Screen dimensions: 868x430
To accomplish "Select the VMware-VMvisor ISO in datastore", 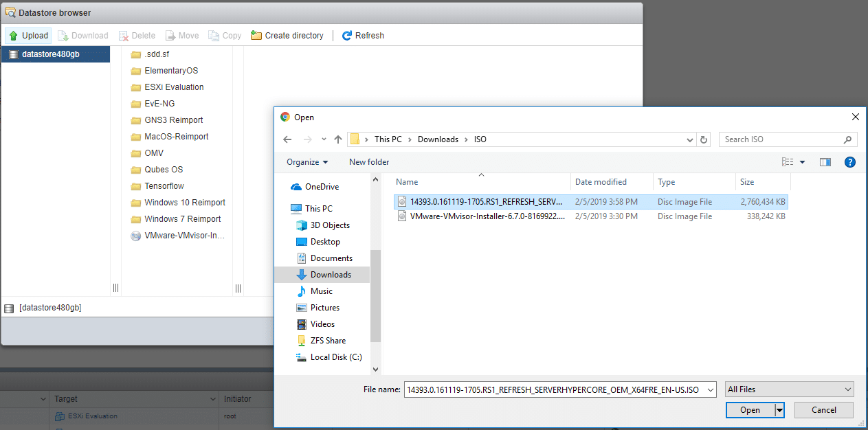I will (179, 236).
